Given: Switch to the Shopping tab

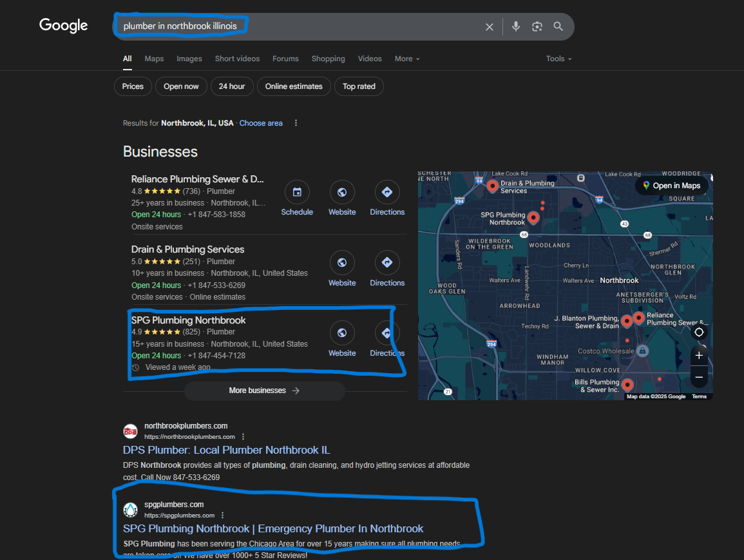Looking at the screenshot, I should point(329,59).
